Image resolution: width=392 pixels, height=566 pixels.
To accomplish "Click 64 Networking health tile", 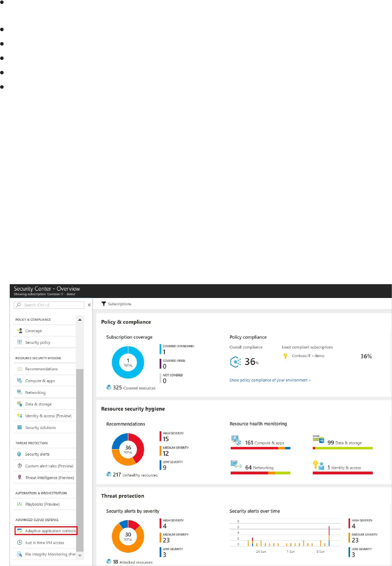I will 261,467.
